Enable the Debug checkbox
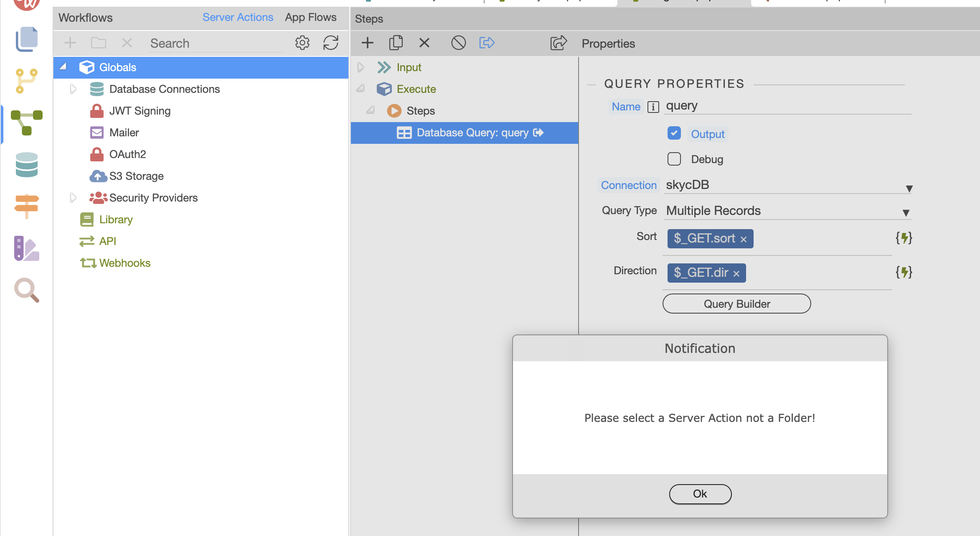980x536 pixels. 674,159
